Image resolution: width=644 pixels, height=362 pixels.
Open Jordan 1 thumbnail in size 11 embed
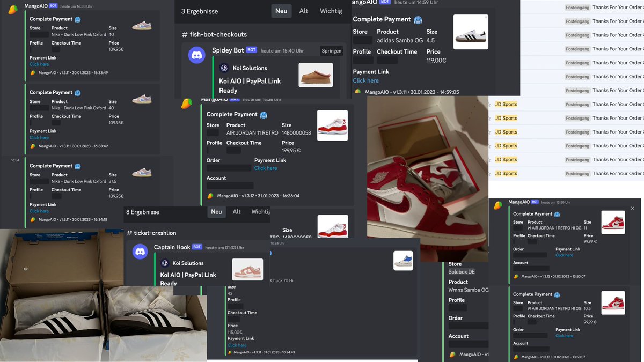(613, 222)
